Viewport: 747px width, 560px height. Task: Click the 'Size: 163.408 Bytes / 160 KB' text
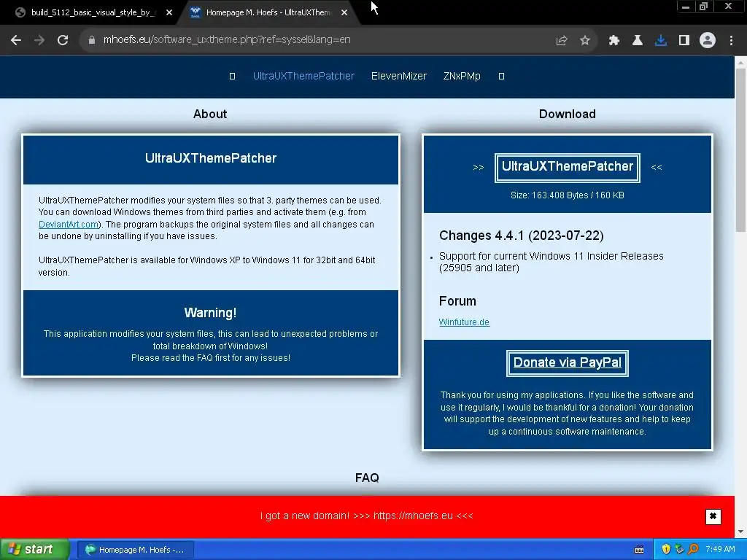567,195
